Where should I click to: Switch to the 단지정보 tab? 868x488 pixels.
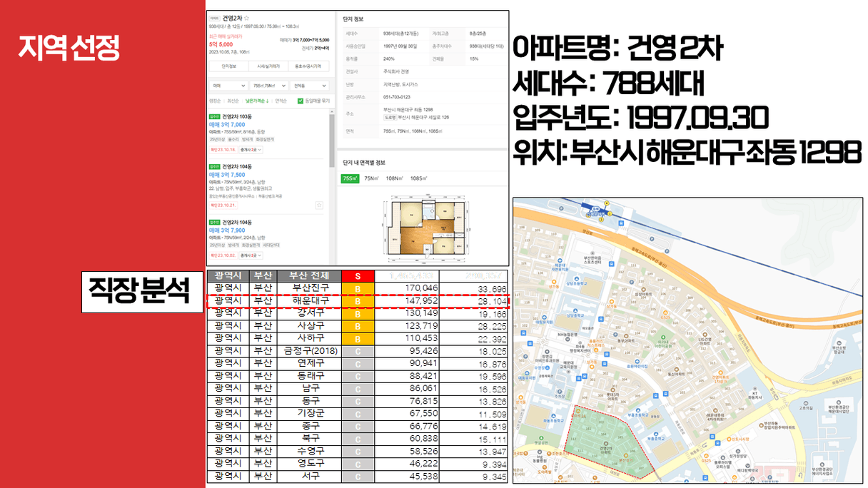pyautogui.click(x=228, y=66)
